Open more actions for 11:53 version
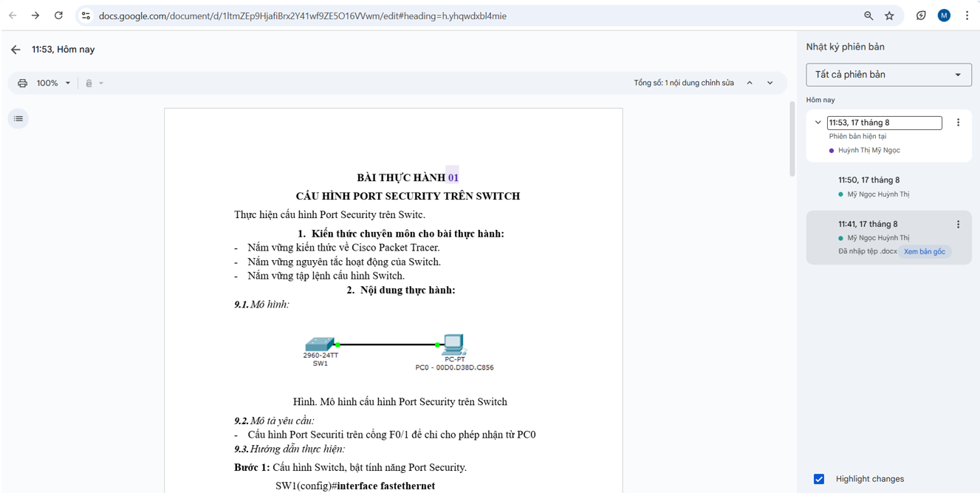Image resolution: width=980 pixels, height=493 pixels. (958, 123)
